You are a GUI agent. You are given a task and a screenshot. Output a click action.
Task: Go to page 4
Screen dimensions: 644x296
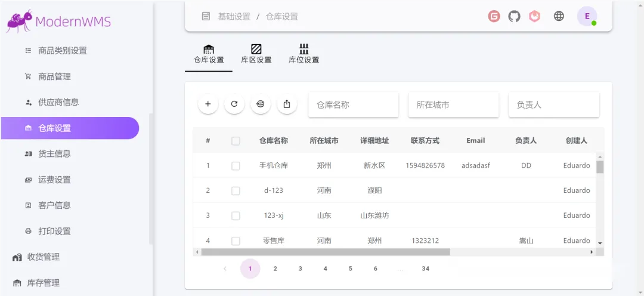point(326,269)
